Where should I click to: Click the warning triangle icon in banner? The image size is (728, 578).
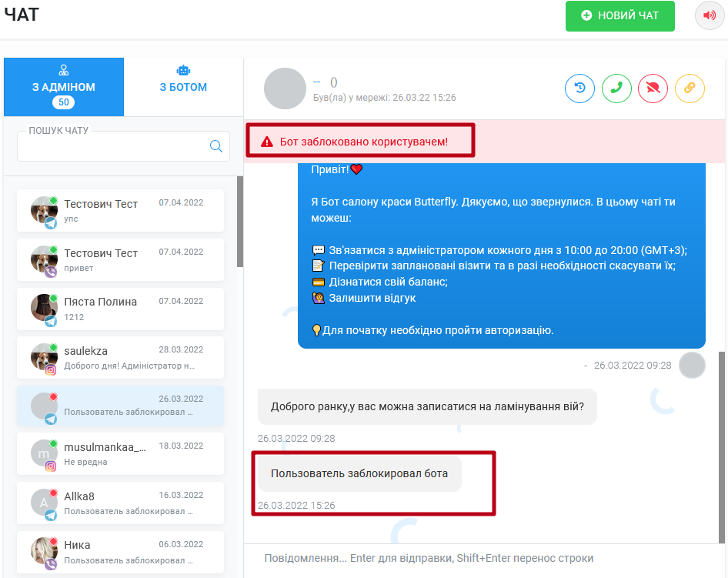(267, 142)
